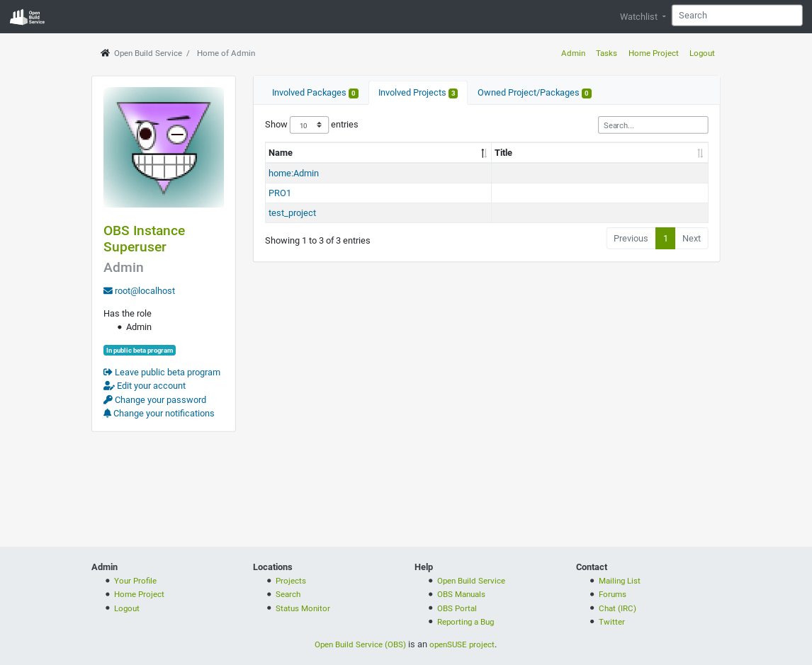Open the Show entries count selector

(x=309, y=125)
